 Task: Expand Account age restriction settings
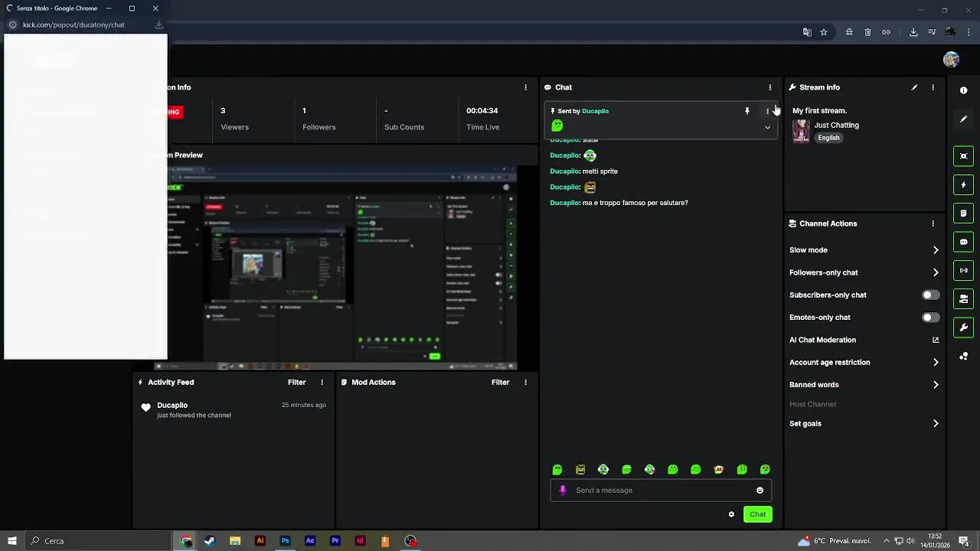coord(936,363)
